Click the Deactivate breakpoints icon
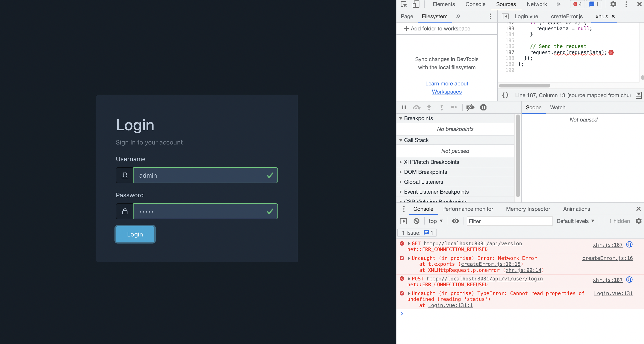Screen dimensions: 644x344 470,107
